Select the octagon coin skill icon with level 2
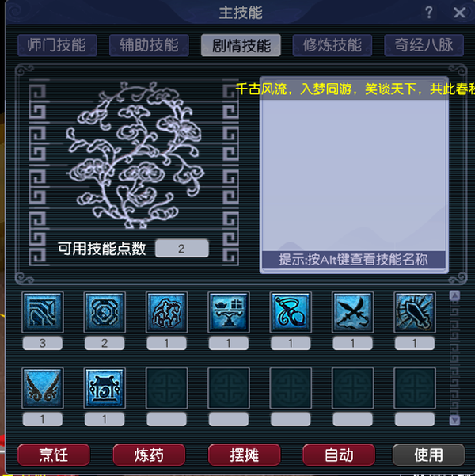The width and height of the screenshot is (475, 476). [x=104, y=312]
